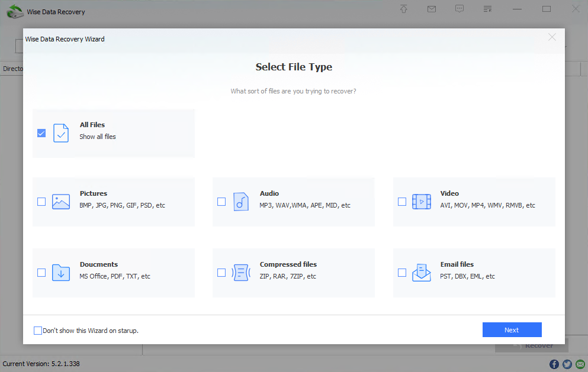The height and width of the screenshot is (372, 588).
Task: Open the Twitter icon in status bar
Action: tap(567, 364)
